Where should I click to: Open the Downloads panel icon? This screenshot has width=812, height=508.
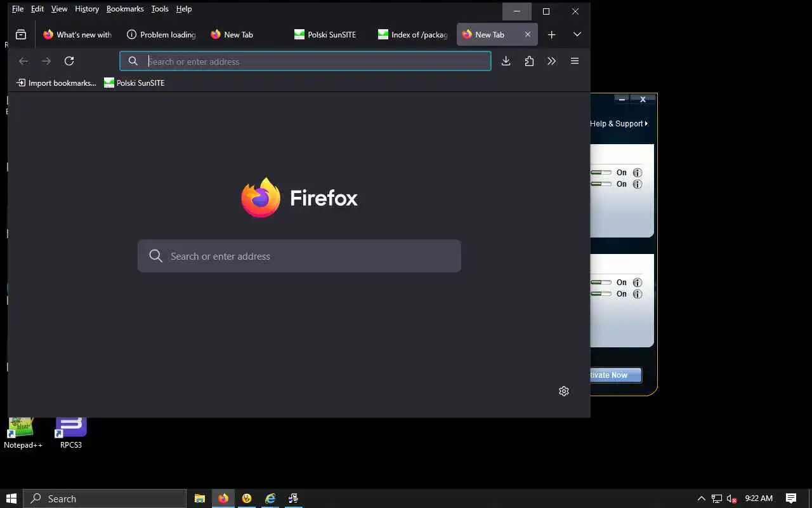(506, 61)
